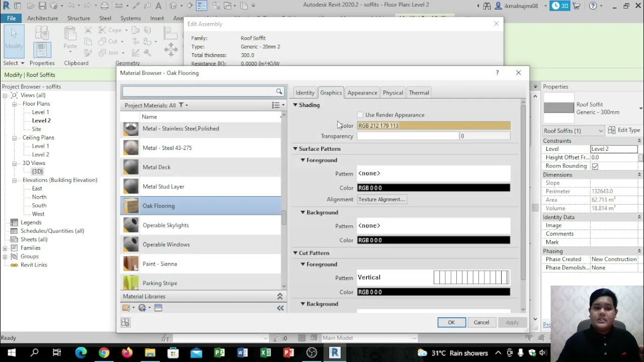Image resolution: width=644 pixels, height=362 pixels.
Task: Open Google Chrome from the taskbar
Action: coord(104,353)
